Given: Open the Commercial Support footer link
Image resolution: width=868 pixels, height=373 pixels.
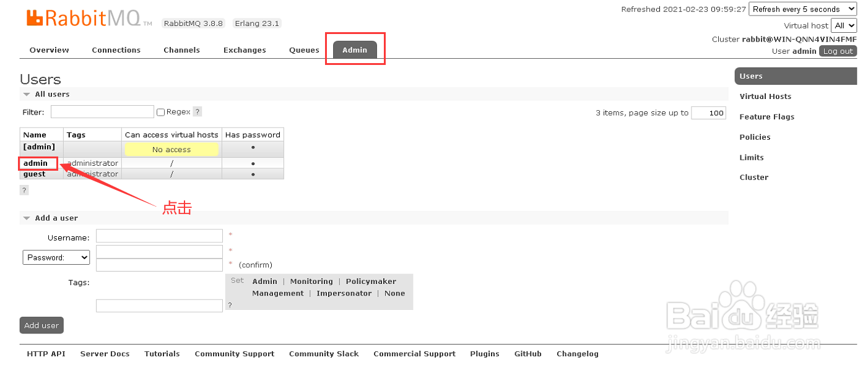Looking at the screenshot, I should (414, 354).
